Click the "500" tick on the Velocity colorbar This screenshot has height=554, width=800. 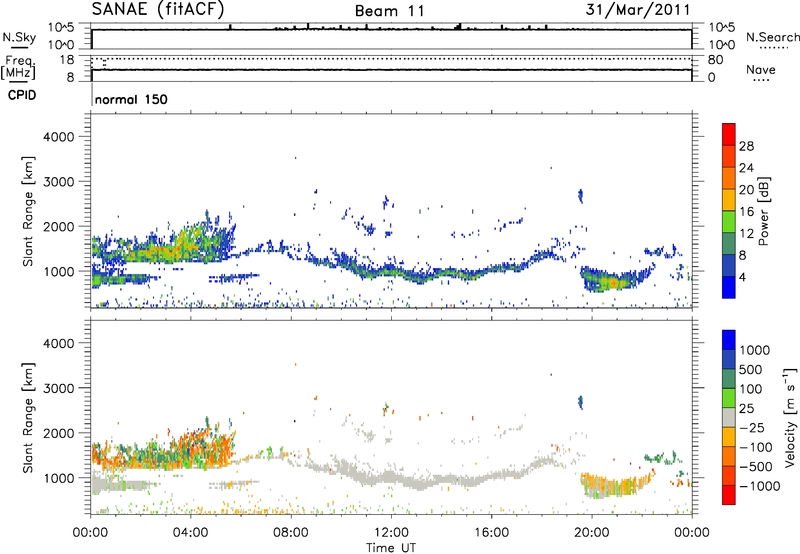[750, 369]
